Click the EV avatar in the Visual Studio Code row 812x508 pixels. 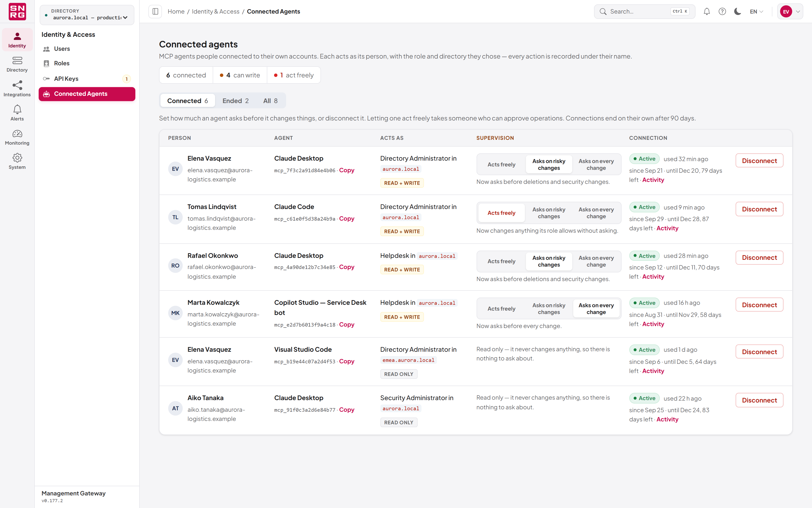click(x=175, y=360)
